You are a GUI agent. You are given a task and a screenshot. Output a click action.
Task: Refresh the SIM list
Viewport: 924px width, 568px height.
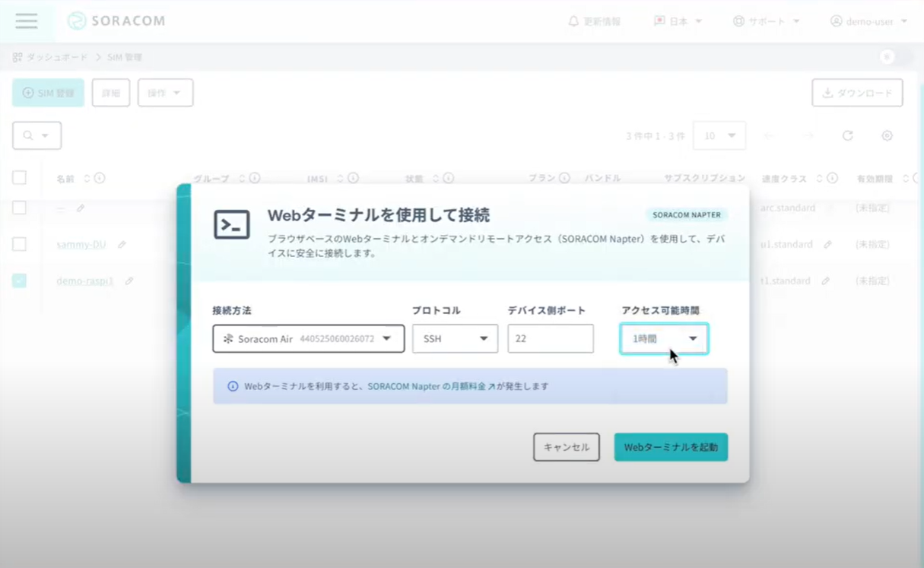[848, 135]
